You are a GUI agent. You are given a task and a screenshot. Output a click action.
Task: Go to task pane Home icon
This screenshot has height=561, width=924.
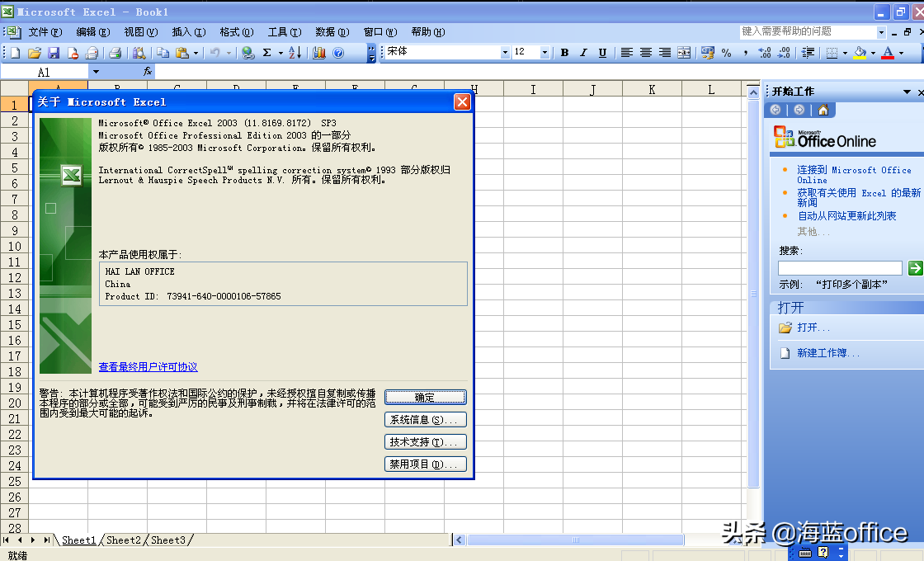pos(823,110)
